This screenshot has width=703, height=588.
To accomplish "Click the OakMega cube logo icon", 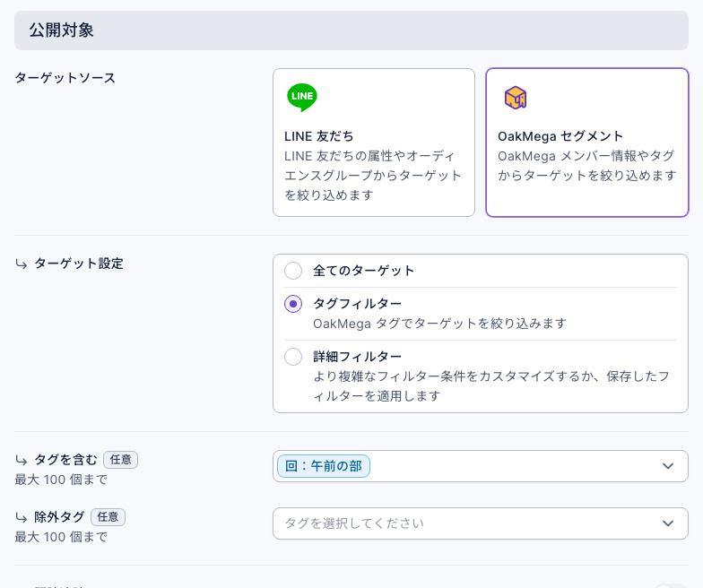I will pyautogui.click(x=515, y=97).
